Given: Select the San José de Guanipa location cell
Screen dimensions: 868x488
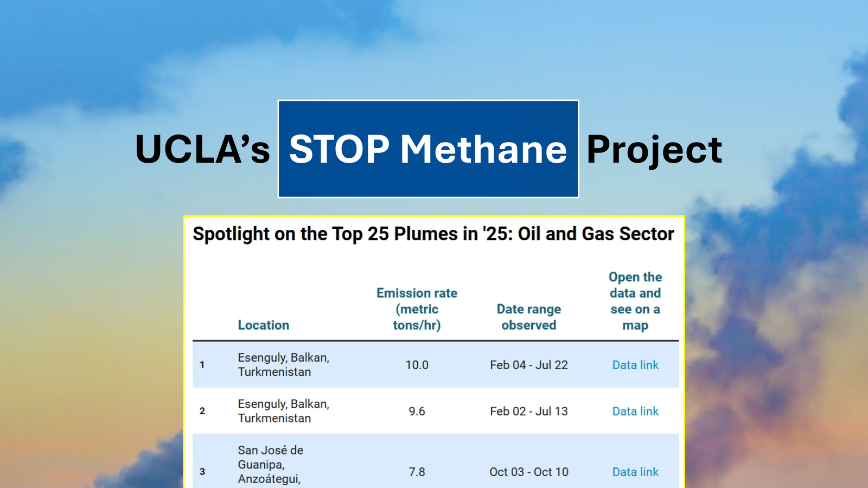Looking at the screenshot, I should 270,465.
